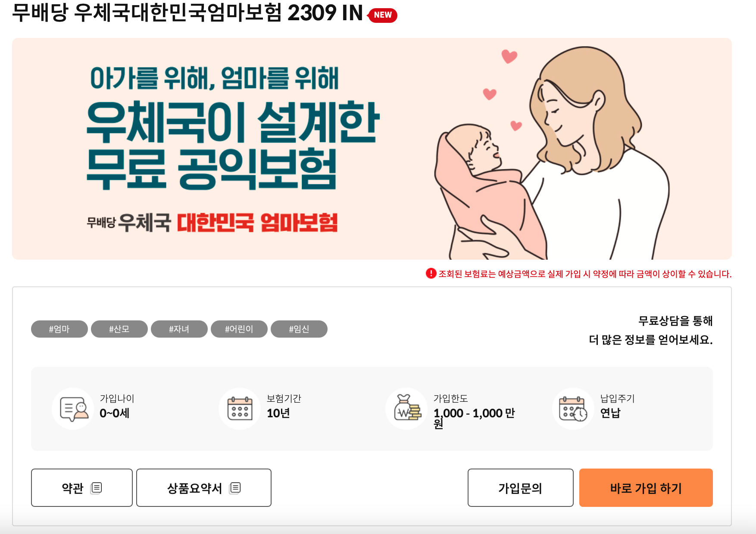Select the #임신 hashtag tag

[x=299, y=329]
